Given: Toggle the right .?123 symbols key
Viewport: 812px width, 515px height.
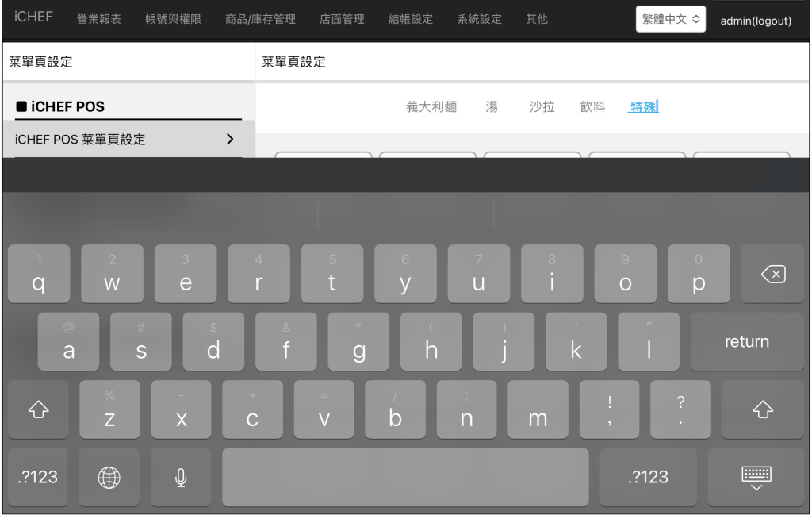Looking at the screenshot, I should [x=648, y=477].
